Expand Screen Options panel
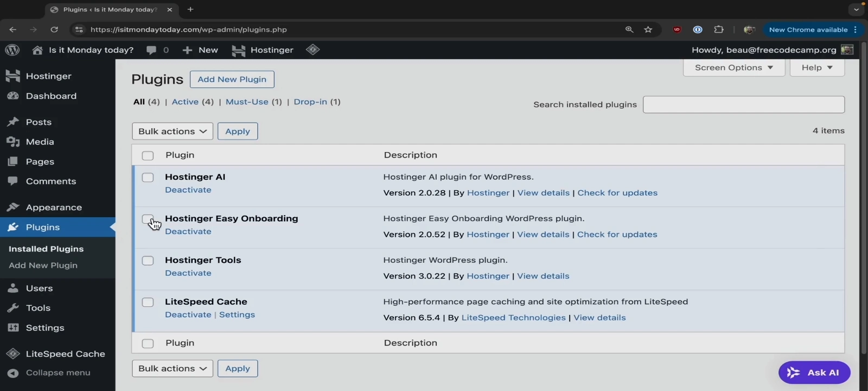The width and height of the screenshot is (868, 391). point(733,68)
